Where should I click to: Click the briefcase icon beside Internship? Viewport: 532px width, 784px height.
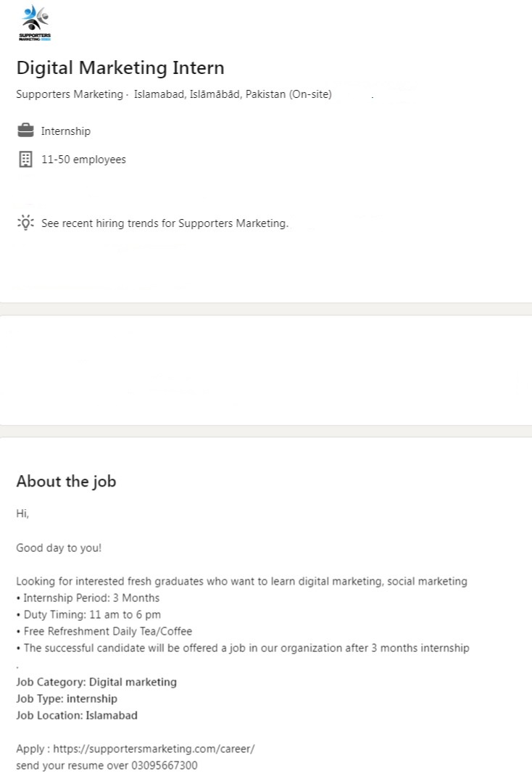[25, 131]
